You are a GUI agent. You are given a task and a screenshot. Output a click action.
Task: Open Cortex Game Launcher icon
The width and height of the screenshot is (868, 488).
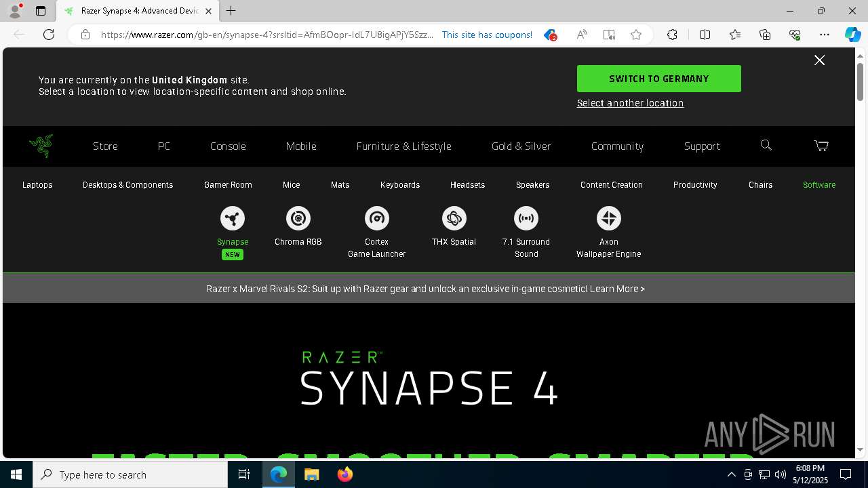pyautogui.click(x=376, y=218)
